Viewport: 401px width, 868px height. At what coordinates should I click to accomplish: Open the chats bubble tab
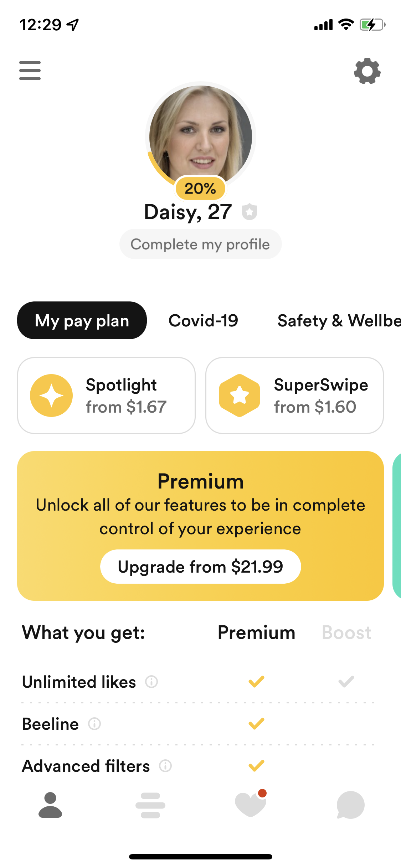click(x=350, y=805)
